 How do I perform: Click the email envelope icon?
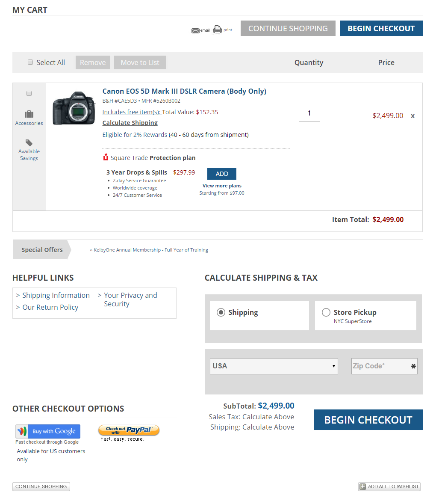tap(195, 30)
